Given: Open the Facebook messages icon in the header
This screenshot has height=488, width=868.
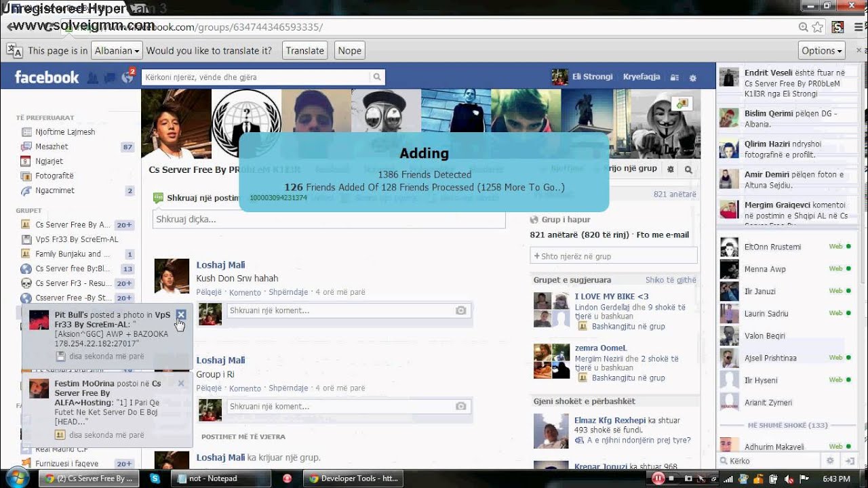Looking at the screenshot, I should point(109,77).
